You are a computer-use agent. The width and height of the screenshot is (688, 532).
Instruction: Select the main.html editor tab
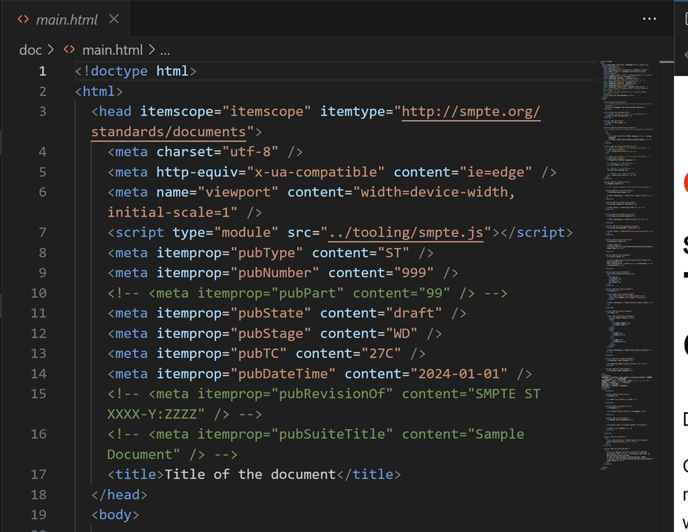[68, 19]
